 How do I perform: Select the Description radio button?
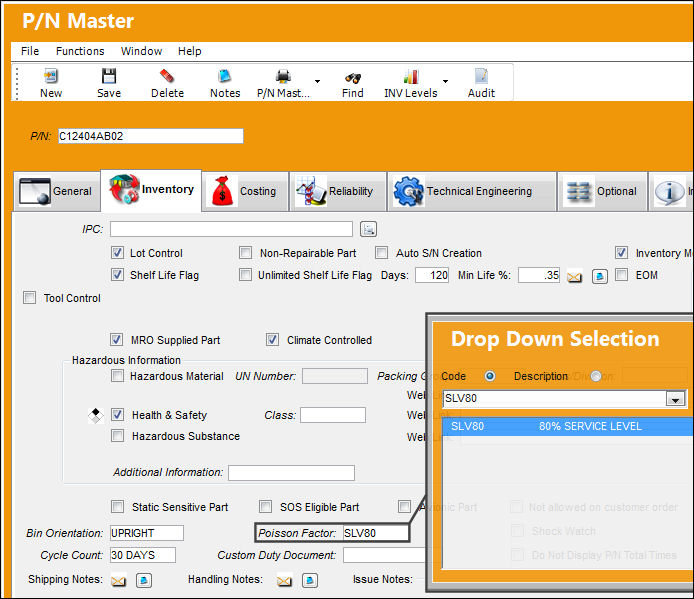596,376
